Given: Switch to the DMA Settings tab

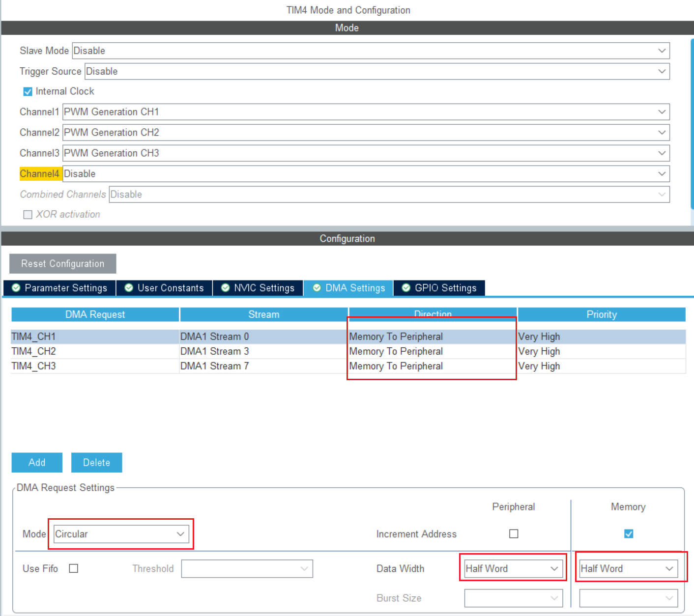Looking at the screenshot, I should point(348,288).
